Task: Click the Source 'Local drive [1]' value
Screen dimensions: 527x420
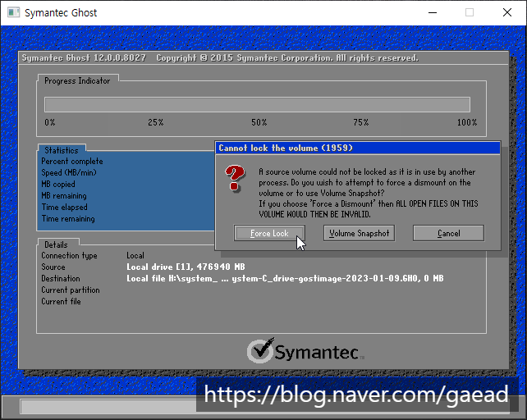Action: tap(186, 267)
